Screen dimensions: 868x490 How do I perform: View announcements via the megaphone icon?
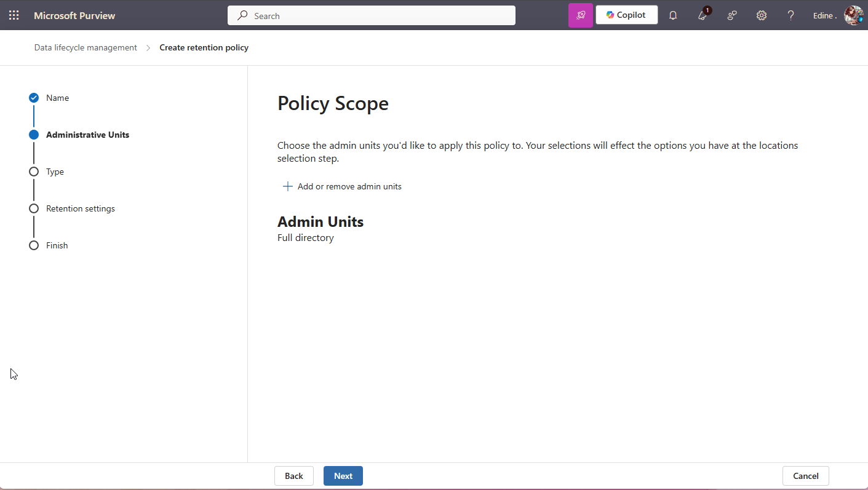(x=702, y=15)
